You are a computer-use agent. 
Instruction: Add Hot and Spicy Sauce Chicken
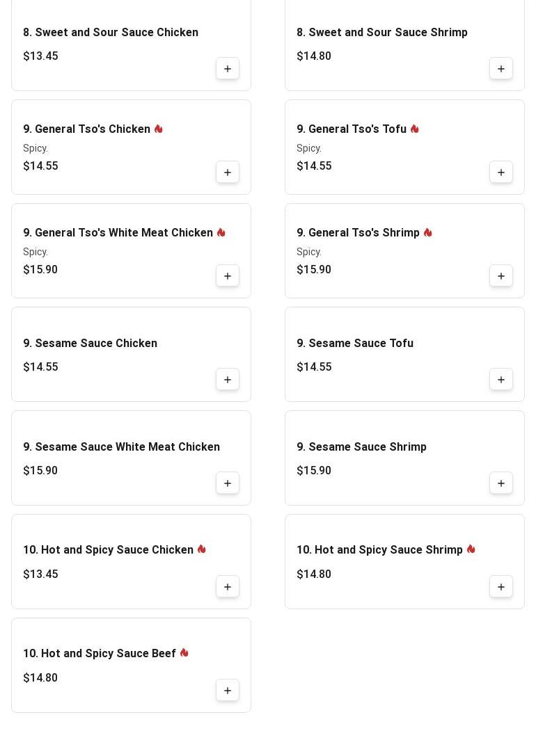pos(228,587)
